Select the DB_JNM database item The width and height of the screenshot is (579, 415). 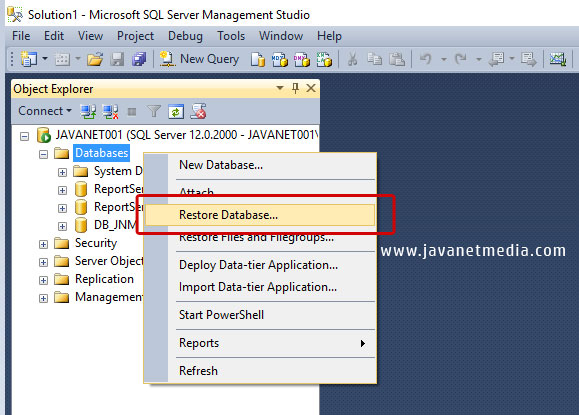click(x=115, y=224)
